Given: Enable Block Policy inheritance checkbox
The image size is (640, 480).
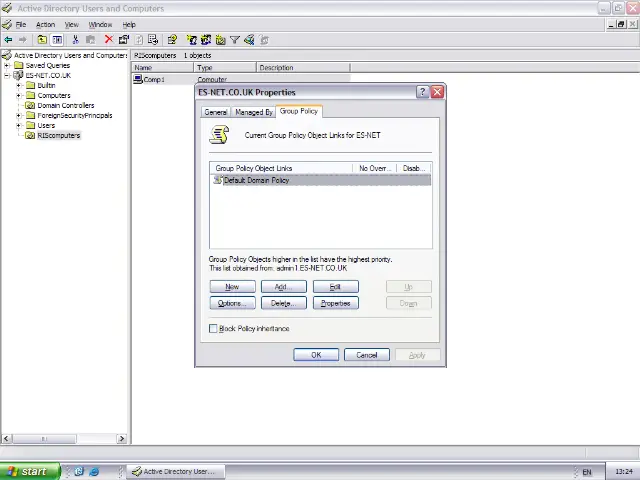Looking at the screenshot, I should (213, 329).
